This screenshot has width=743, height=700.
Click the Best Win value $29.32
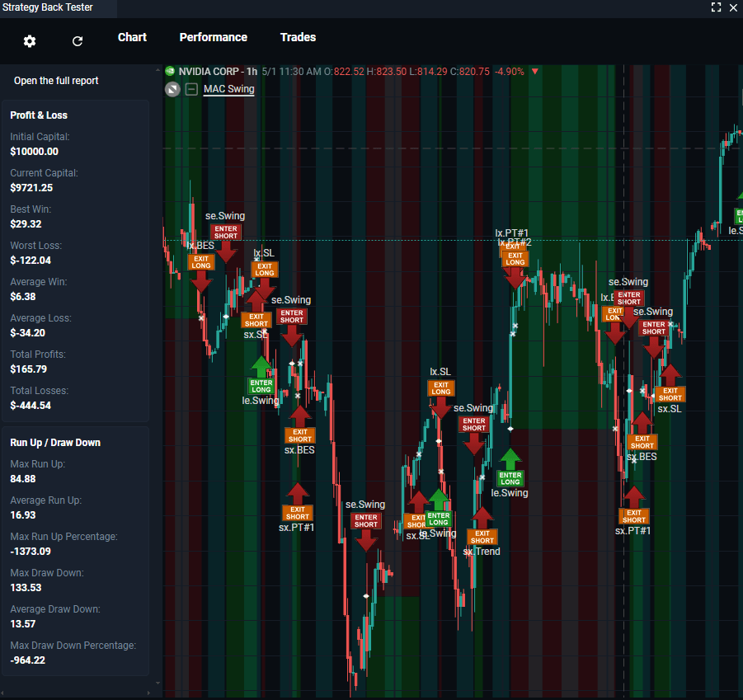pyautogui.click(x=26, y=224)
